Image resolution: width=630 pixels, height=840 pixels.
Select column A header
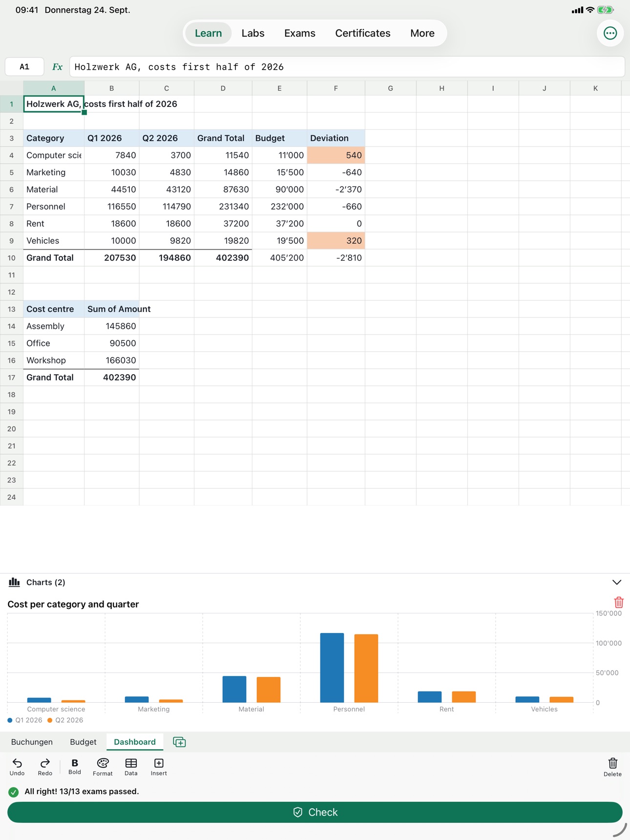(x=54, y=88)
